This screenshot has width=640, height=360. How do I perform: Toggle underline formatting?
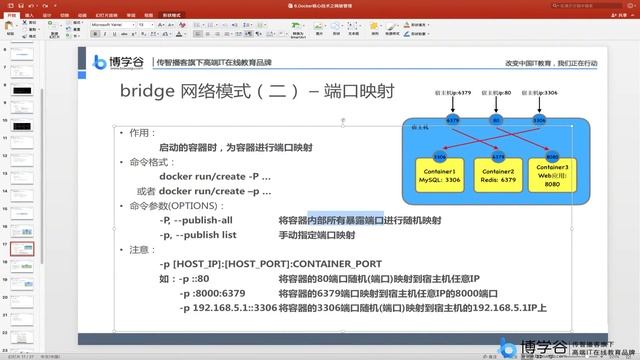pyautogui.click(x=114, y=34)
